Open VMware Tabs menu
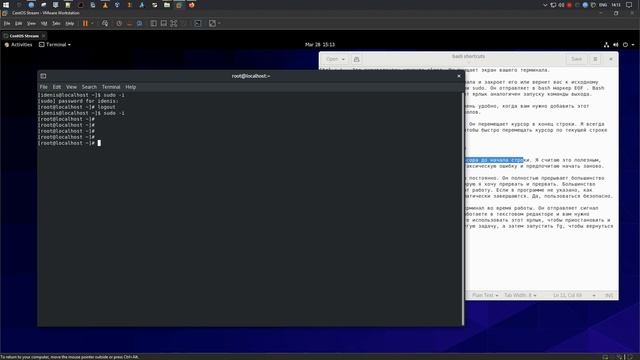Image resolution: width=640 pixels, height=360 pixels. click(56, 24)
